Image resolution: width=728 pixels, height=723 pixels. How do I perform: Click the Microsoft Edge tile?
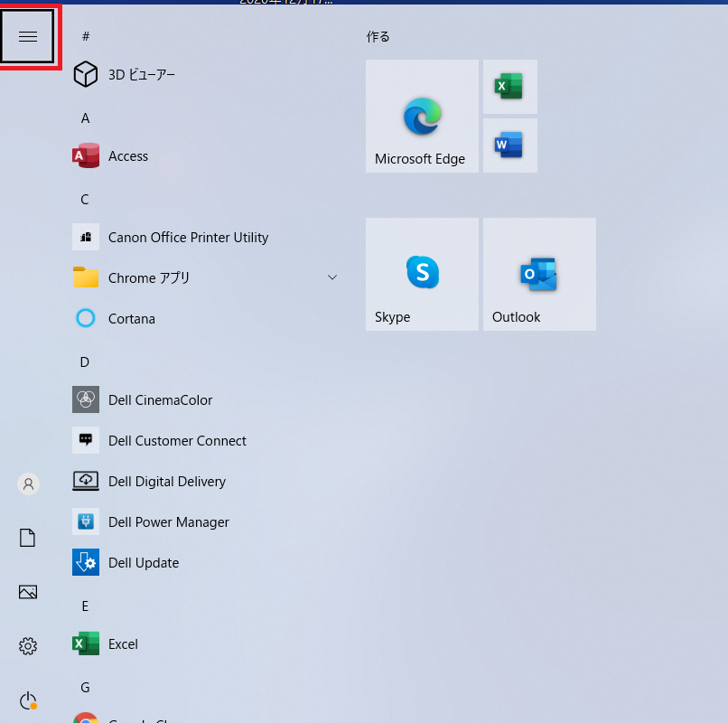(422, 117)
